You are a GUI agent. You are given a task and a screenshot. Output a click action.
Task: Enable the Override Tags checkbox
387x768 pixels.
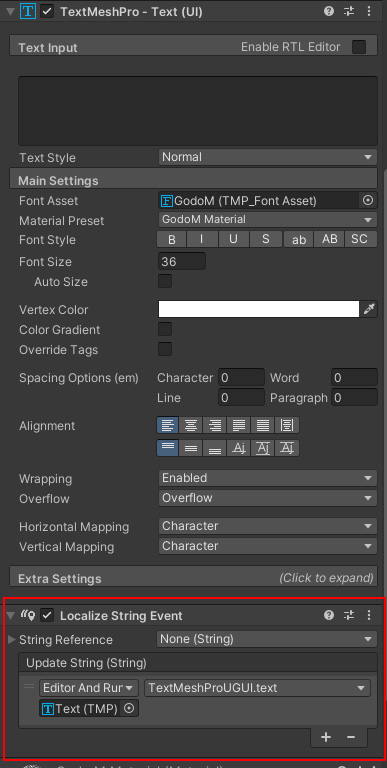[165, 349]
